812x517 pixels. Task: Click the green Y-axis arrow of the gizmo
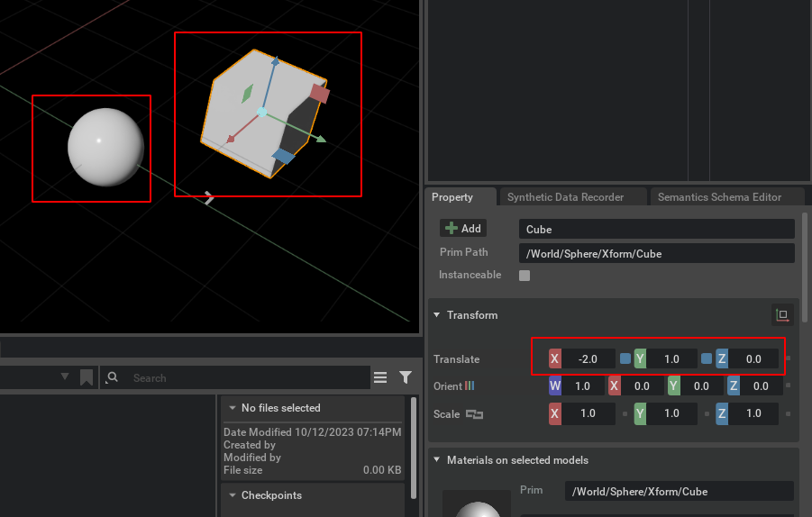321,139
